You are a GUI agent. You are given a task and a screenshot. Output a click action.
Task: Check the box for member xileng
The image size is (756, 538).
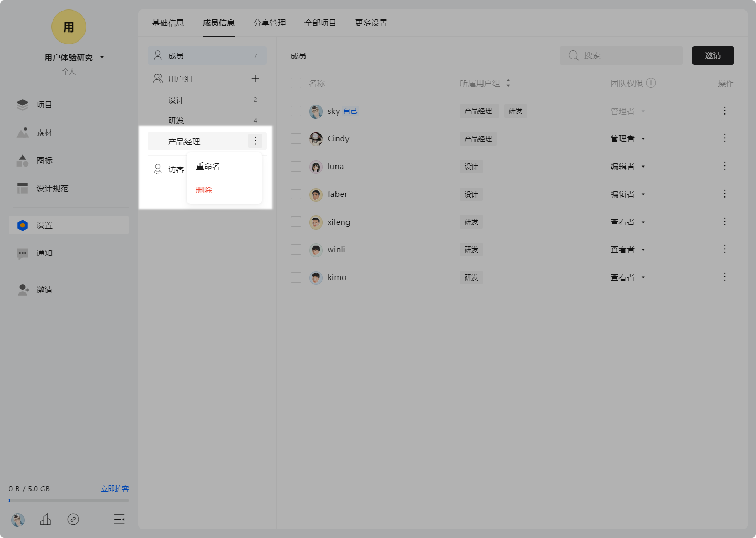(296, 222)
